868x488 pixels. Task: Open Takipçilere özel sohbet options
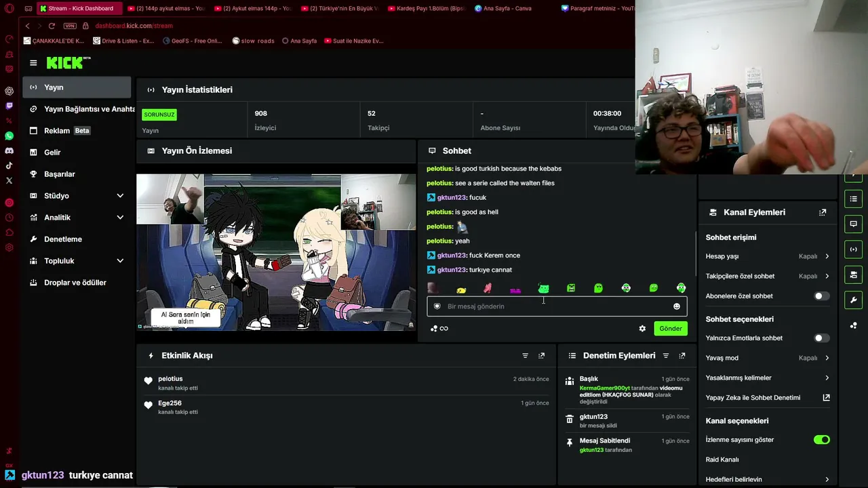click(x=767, y=277)
